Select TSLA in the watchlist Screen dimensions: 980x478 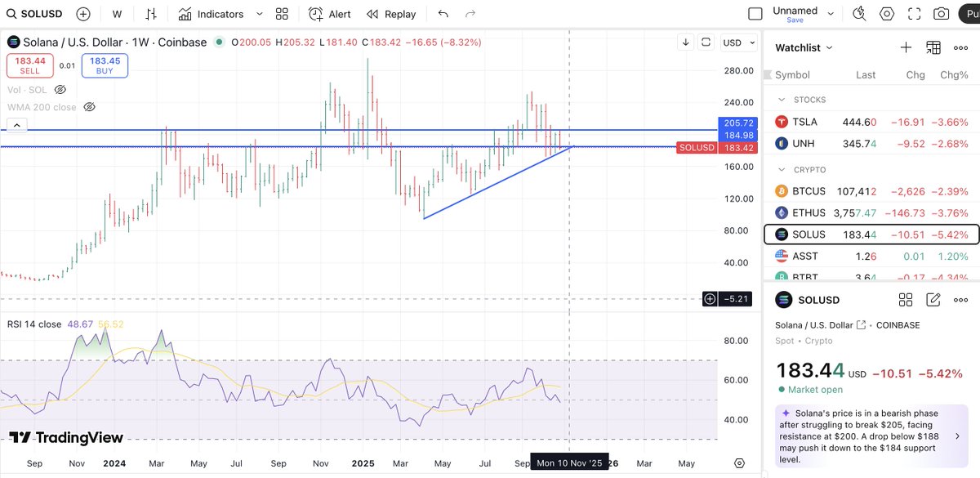pyautogui.click(x=871, y=122)
